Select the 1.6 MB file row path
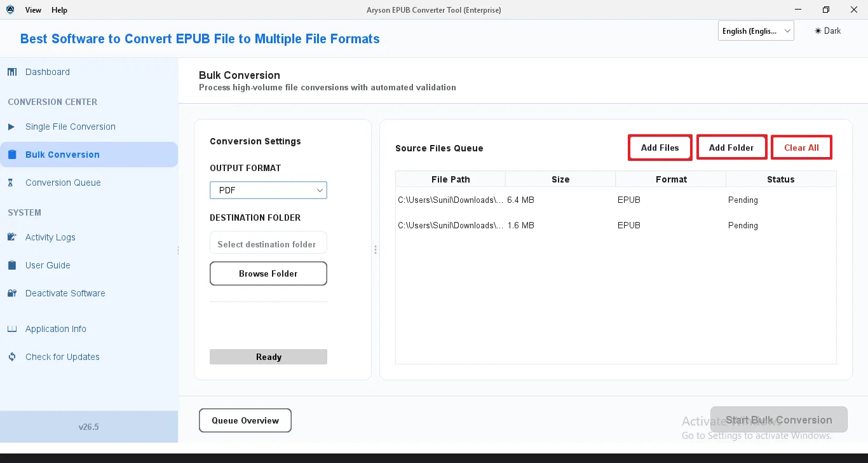Screen dimensions: 868x463 (451, 225)
